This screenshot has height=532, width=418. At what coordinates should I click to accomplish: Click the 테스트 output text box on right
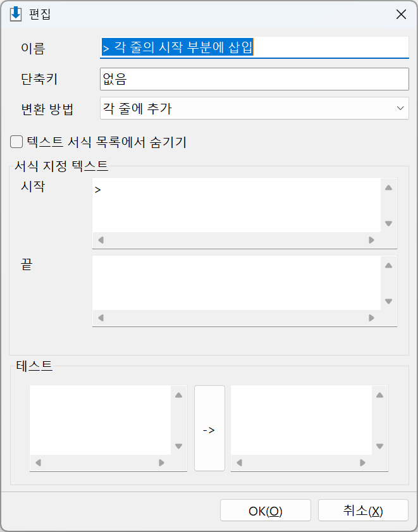pyautogui.click(x=301, y=420)
